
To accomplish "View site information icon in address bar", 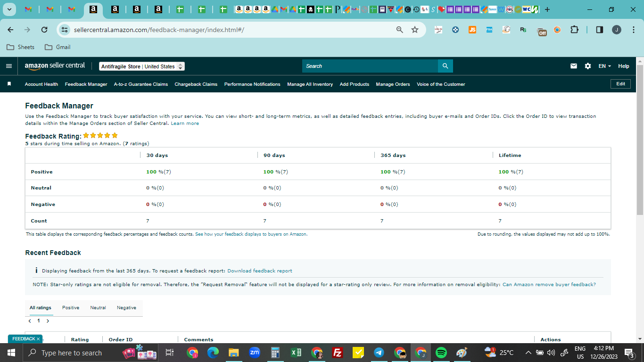I will [65, 30].
